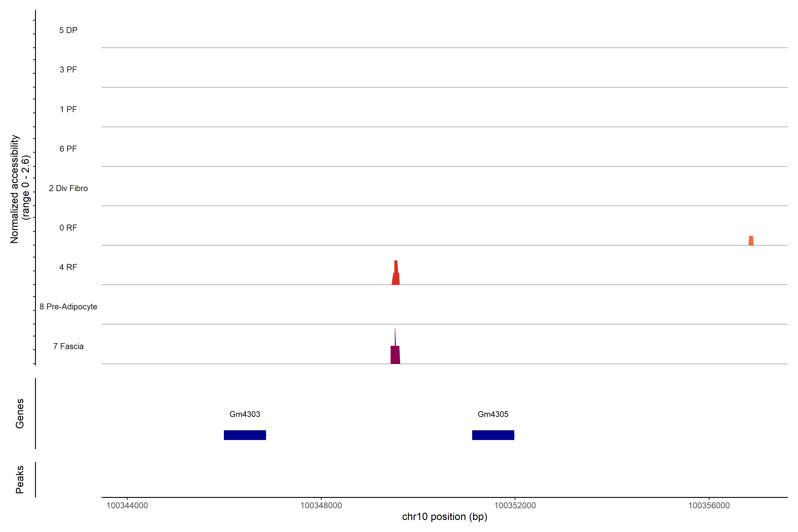This screenshot has width=798, height=532.
Task: Click the chr10 position axis title
Action: coord(444,517)
